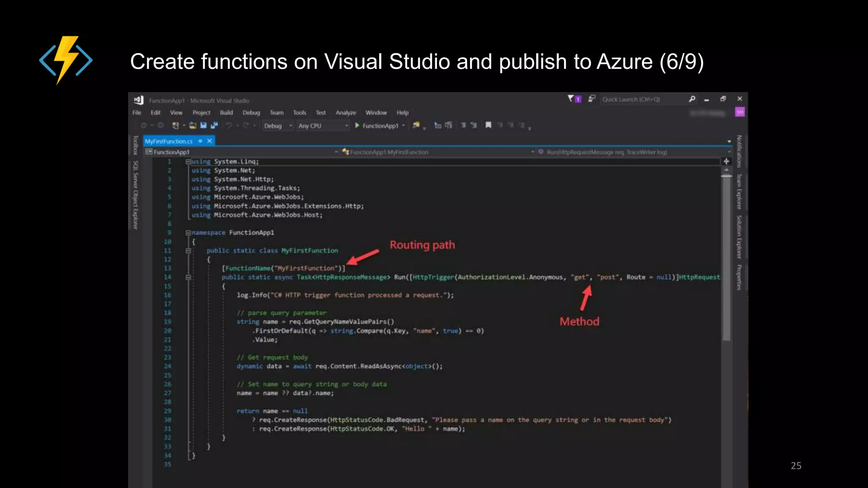Click the yellow toolbar icon after FunctionApp1 run button
This screenshot has width=868, height=488.
click(x=416, y=125)
